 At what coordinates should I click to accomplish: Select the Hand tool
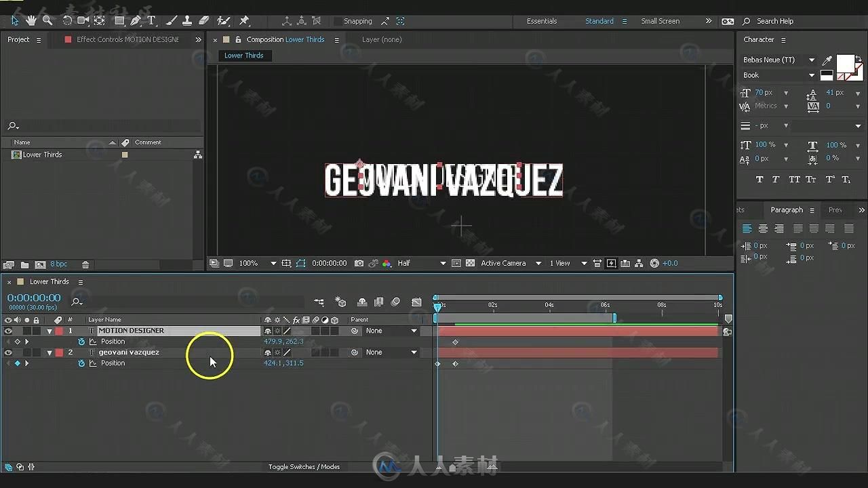pos(31,21)
